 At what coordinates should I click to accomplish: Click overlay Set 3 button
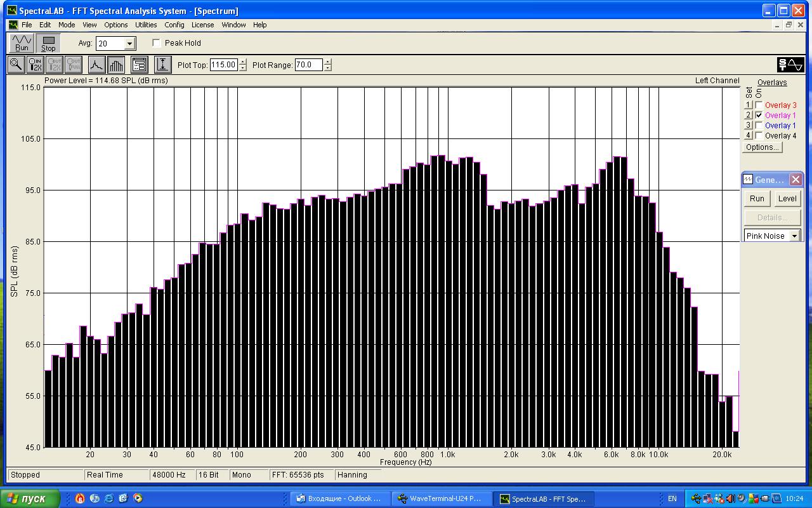tap(748, 126)
